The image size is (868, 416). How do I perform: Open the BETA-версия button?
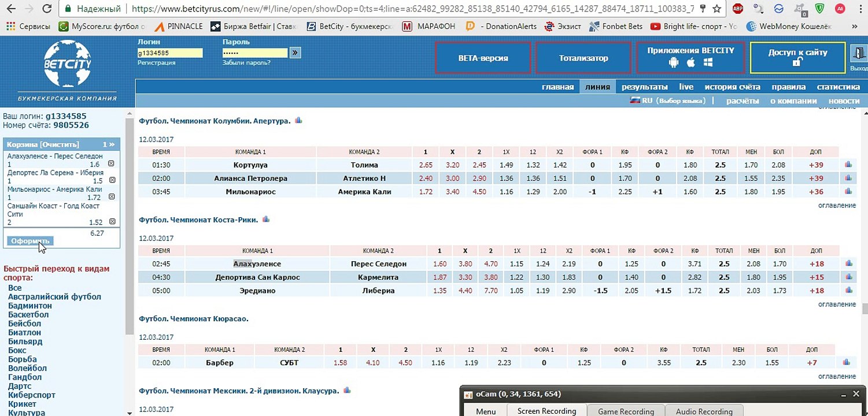pos(483,58)
